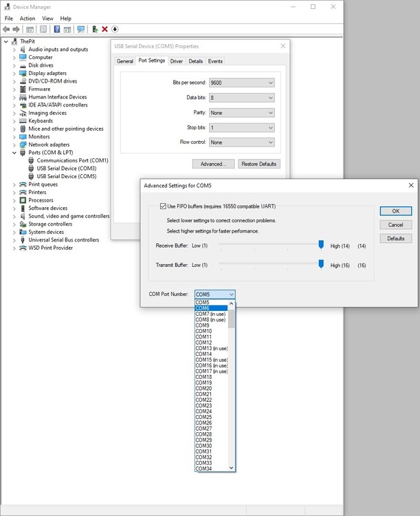Click the red X Uninstall device icon
The width and height of the screenshot is (420, 516).
pyautogui.click(x=104, y=30)
